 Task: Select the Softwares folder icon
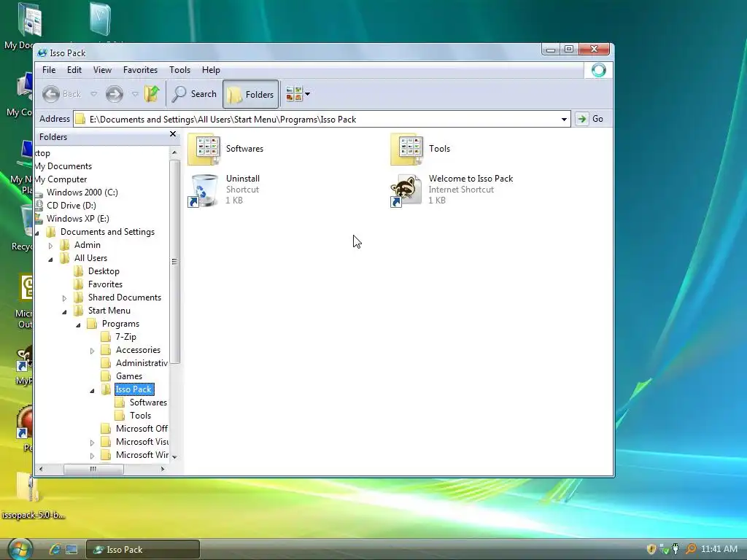pyautogui.click(x=204, y=149)
